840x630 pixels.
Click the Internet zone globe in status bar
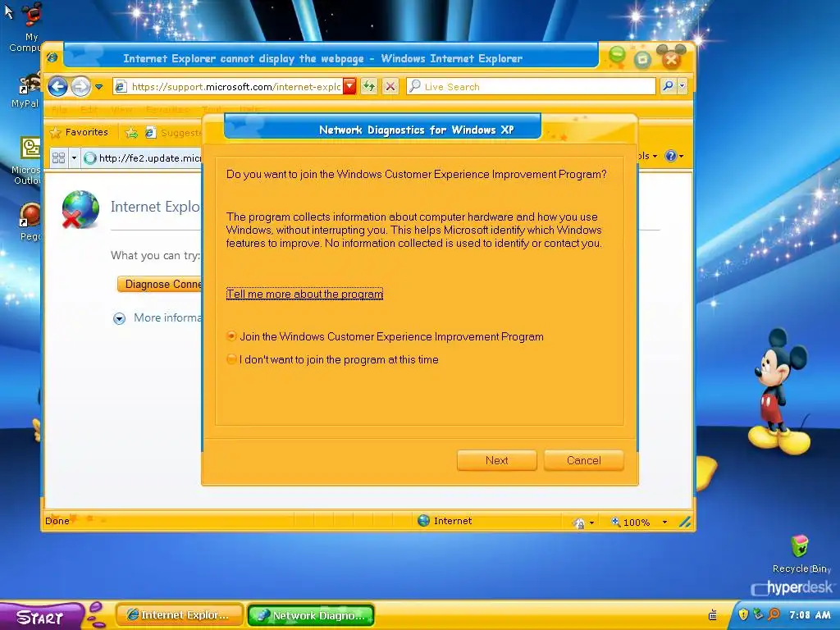[x=424, y=520]
